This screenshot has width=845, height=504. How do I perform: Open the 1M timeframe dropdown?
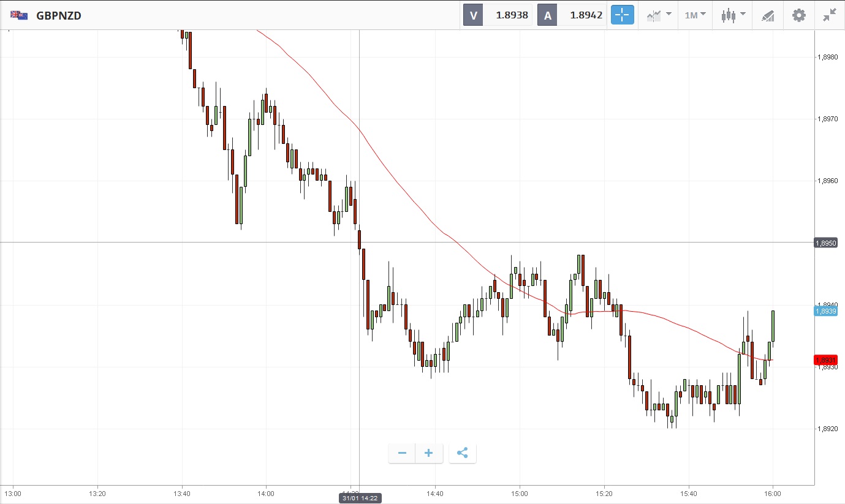(695, 15)
